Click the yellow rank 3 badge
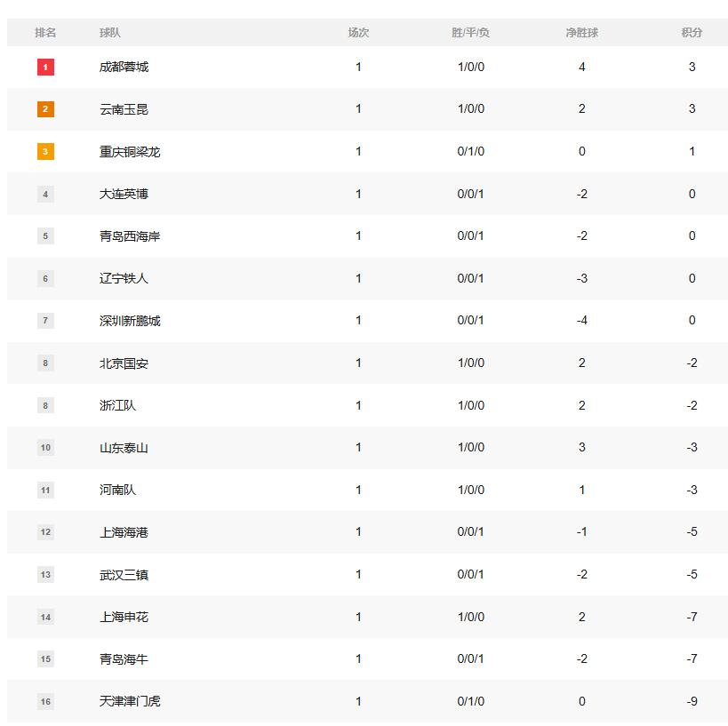The height and width of the screenshot is (726, 728). click(x=45, y=151)
